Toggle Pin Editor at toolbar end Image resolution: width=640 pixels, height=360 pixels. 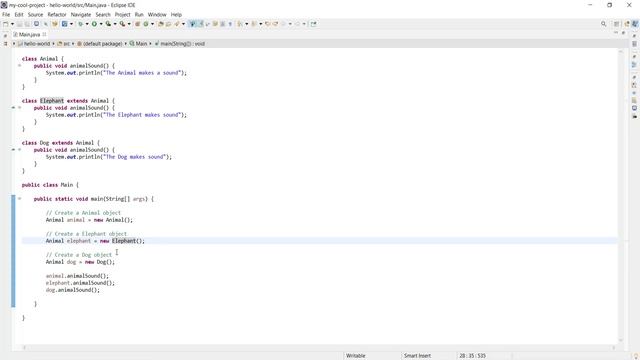click(313, 24)
